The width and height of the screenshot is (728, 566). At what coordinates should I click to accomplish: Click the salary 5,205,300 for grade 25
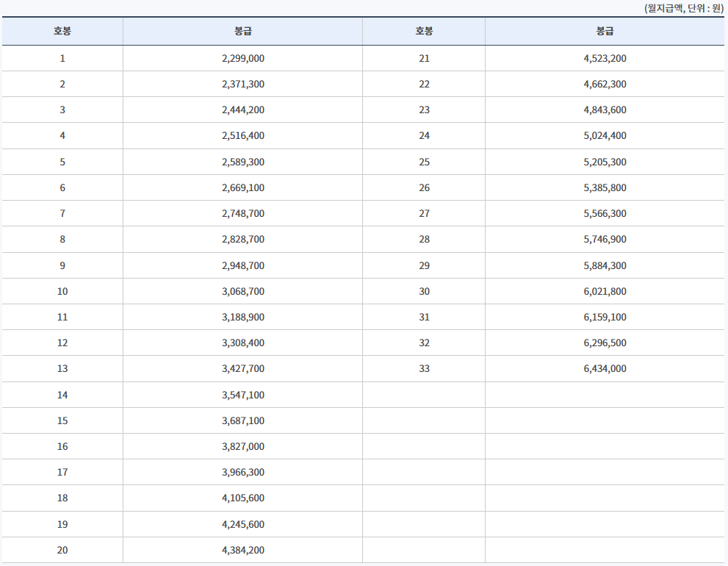pos(605,161)
